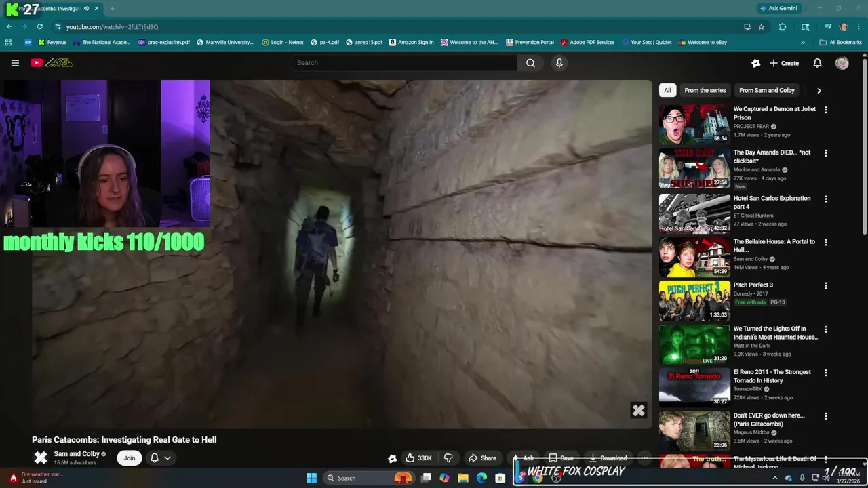Close the overlay with the X icon on video

(x=639, y=410)
